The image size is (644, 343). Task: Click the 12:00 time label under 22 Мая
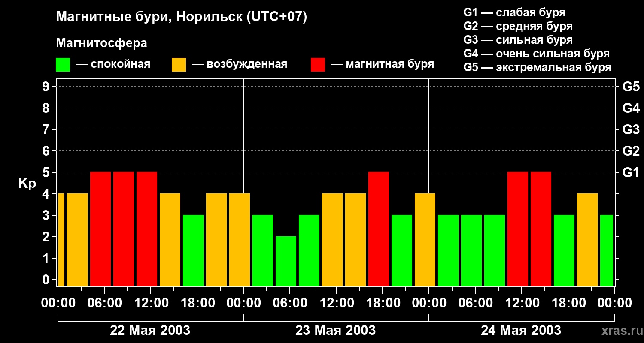[x=151, y=303]
